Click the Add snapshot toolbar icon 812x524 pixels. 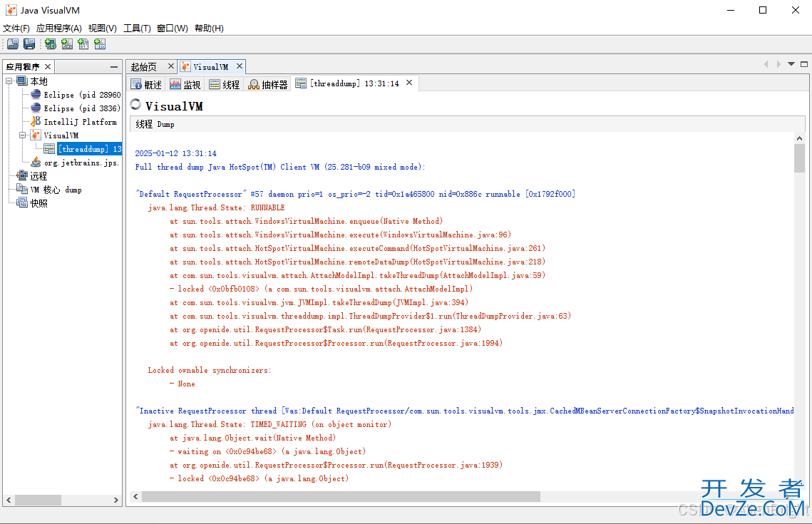tap(100, 44)
